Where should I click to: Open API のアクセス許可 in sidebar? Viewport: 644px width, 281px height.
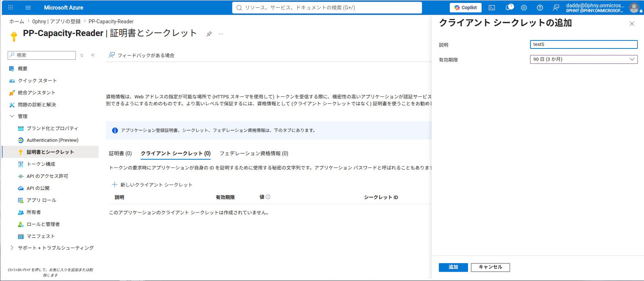coord(47,176)
